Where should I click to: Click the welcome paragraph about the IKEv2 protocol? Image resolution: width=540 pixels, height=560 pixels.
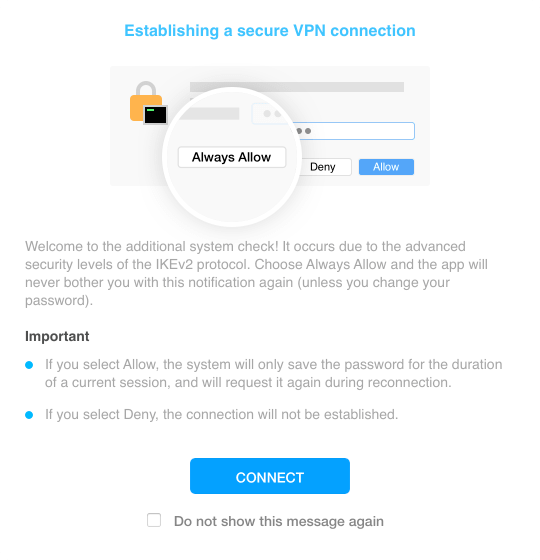pos(256,273)
